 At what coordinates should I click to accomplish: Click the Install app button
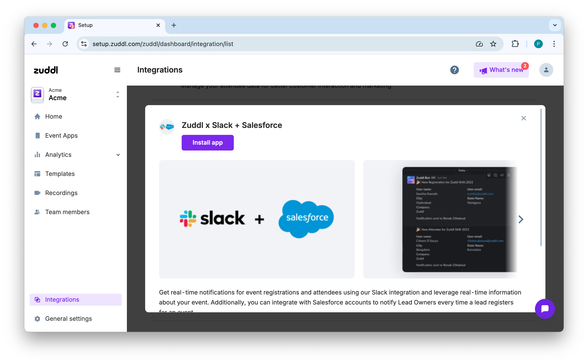tap(207, 142)
